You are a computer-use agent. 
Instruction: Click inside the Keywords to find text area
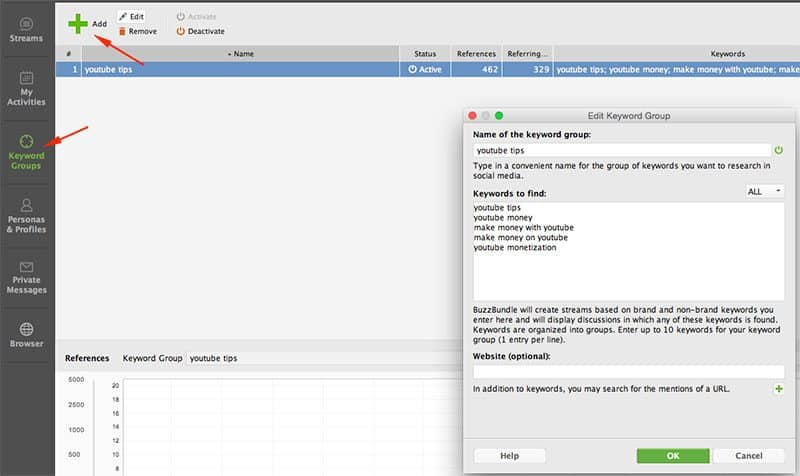(x=629, y=251)
